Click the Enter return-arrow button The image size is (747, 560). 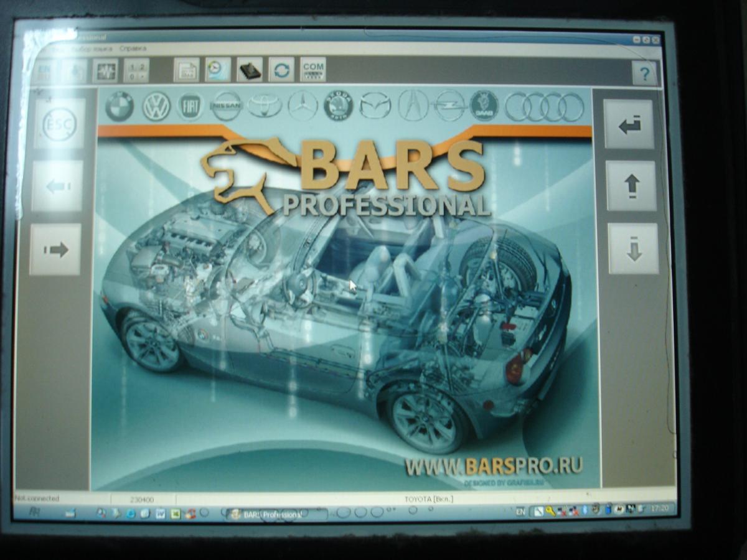629,124
